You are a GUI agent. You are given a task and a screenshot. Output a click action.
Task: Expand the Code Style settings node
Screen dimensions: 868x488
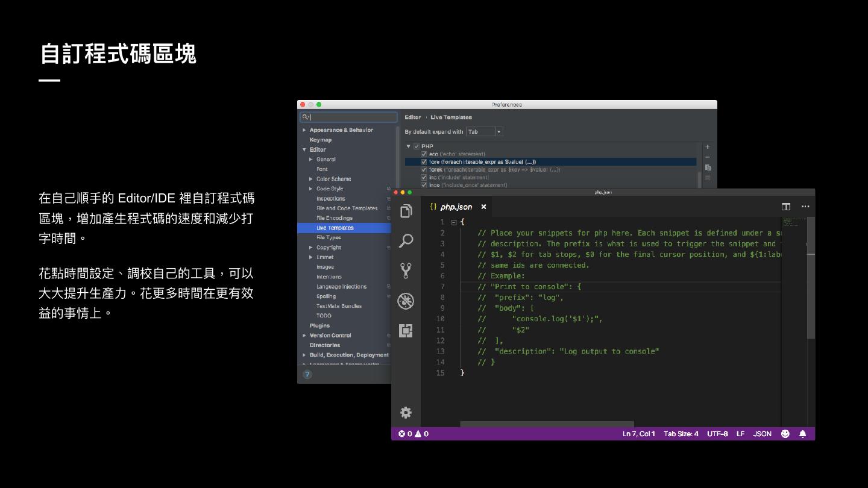311,189
